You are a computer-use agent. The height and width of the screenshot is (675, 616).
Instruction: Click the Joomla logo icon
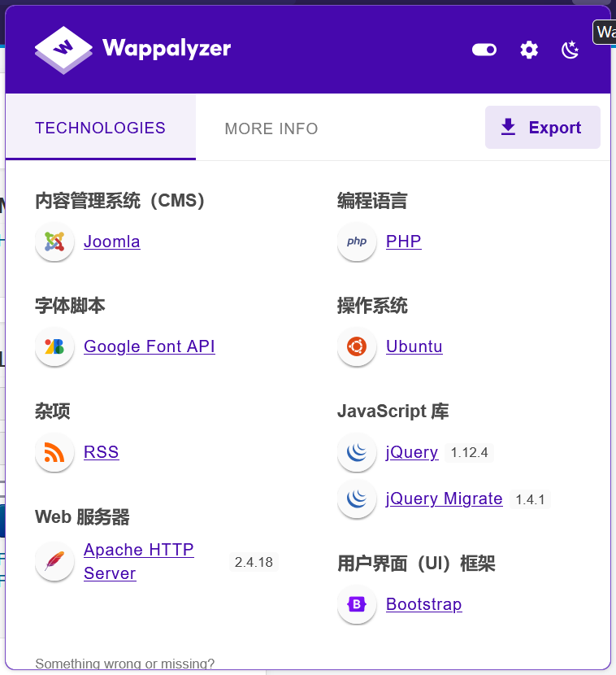(x=54, y=242)
